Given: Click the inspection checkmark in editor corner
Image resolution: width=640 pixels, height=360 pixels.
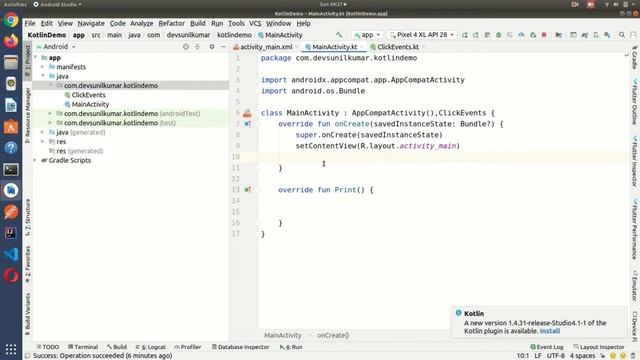Looking at the screenshot, I should pos(627,55).
